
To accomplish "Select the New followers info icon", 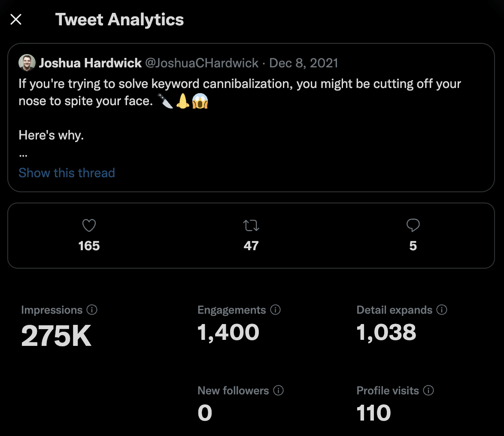I will [279, 391].
